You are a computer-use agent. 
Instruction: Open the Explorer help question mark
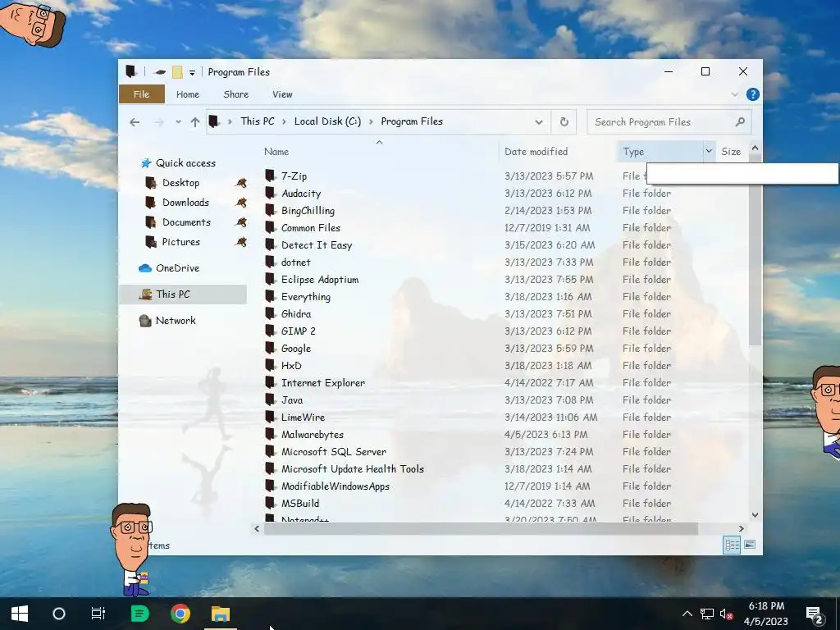[753, 94]
